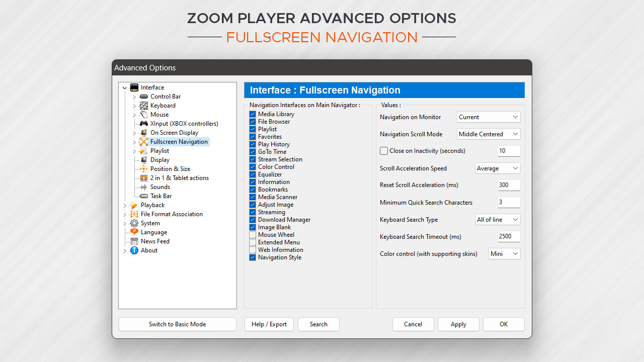Select the Keyboard icon in the sidebar
This screenshot has width=644, height=362.
pyautogui.click(x=144, y=105)
